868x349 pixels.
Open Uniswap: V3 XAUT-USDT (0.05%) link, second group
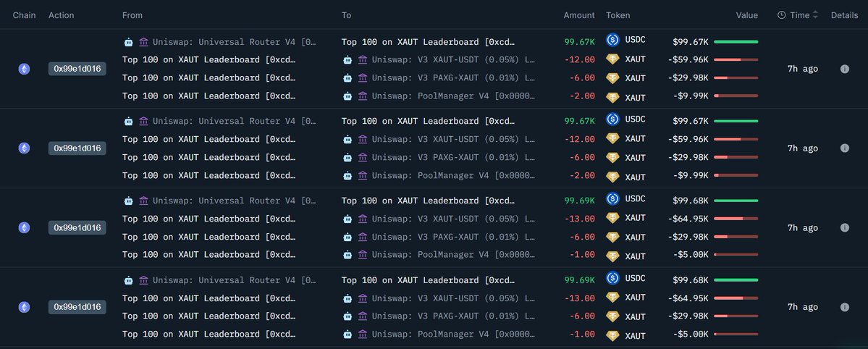[453, 139]
